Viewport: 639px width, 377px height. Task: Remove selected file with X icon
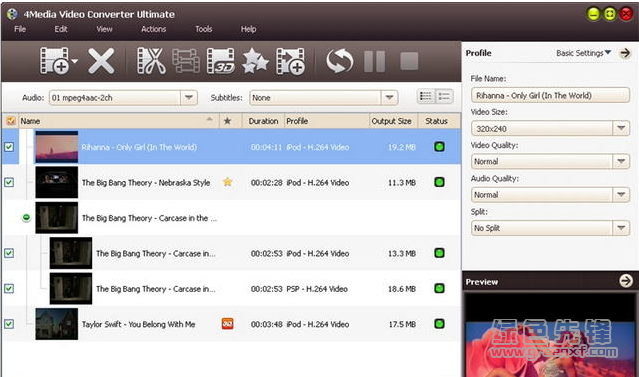pyautogui.click(x=101, y=61)
